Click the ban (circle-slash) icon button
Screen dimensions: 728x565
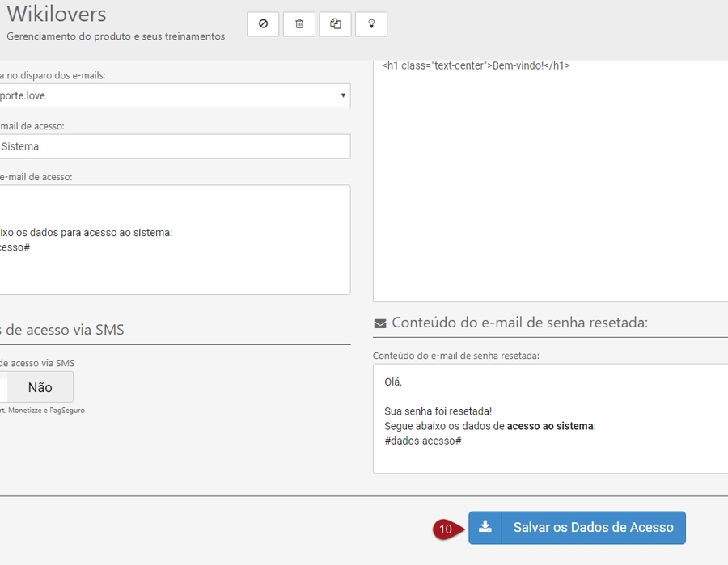tap(263, 24)
